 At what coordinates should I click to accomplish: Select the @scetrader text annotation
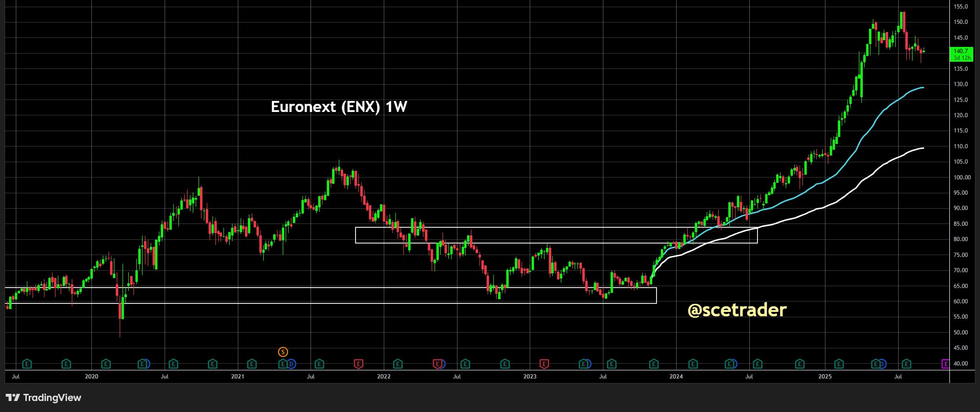click(x=737, y=310)
